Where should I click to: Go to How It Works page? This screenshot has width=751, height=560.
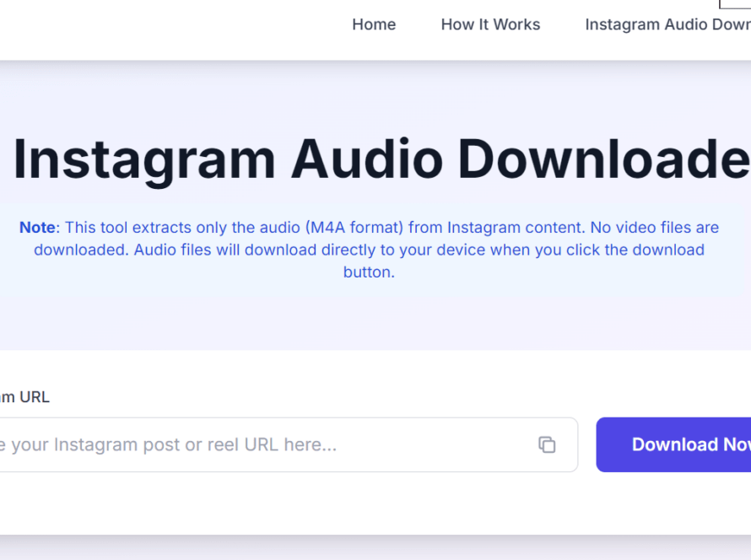pos(490,24)
